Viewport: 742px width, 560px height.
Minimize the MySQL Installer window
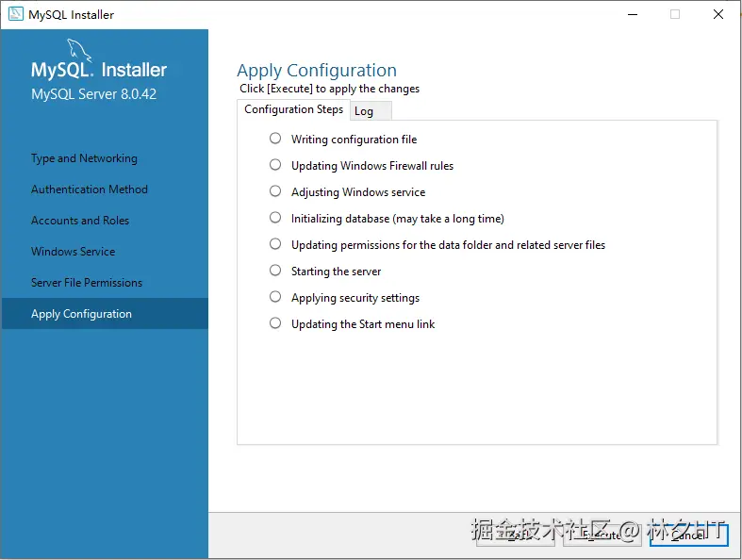(633, 14)
